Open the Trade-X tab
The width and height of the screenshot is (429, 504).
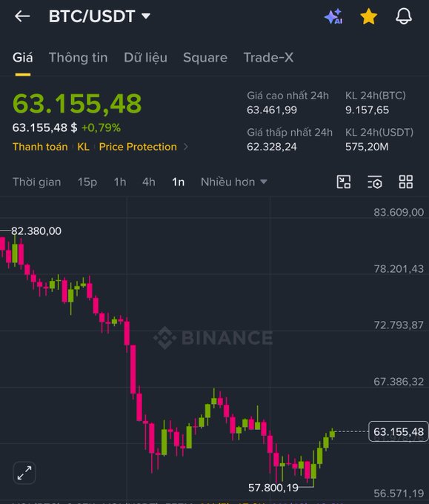tap(268, 58)
